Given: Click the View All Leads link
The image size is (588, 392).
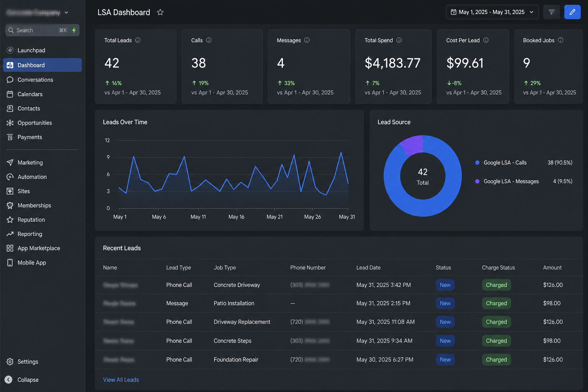Looking at the screenshot, I should [121, 380].
